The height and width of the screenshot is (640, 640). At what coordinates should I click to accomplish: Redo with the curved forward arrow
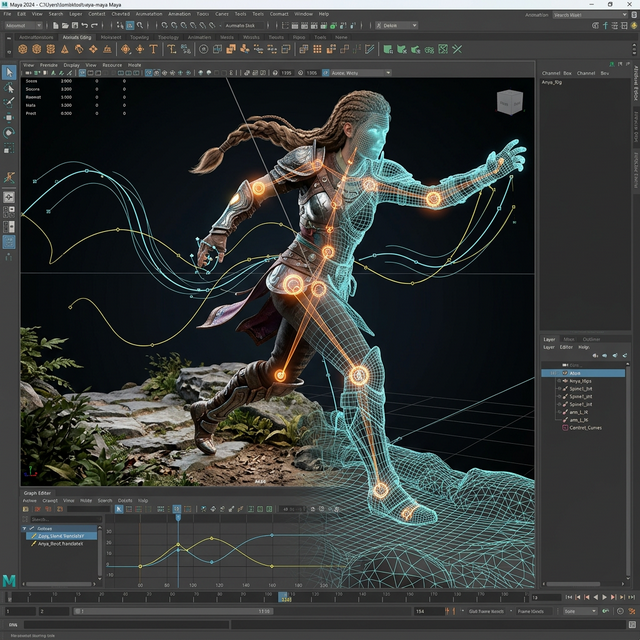[94, 25]
